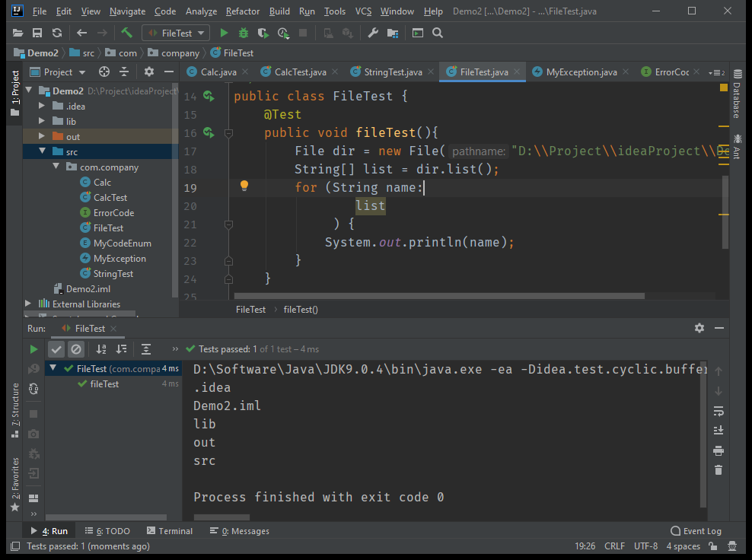Expand the .idea folder
This screenshot has width=752, height=560.
point(42,106)
